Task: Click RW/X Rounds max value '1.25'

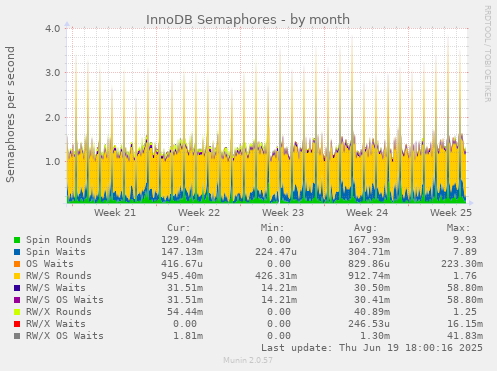Action: 465,312
